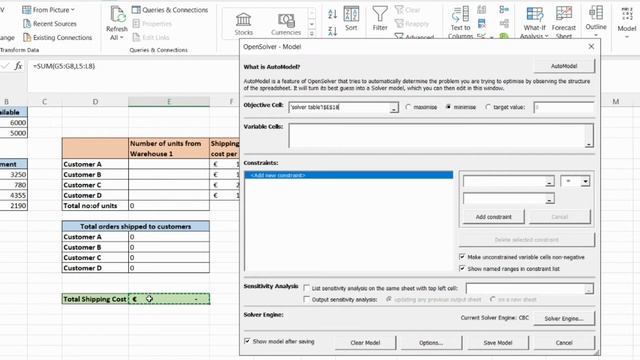Screen dimensions: 640x360
Task: Enable List sensitivity analysis on same sheet
Action: [307, 288]
